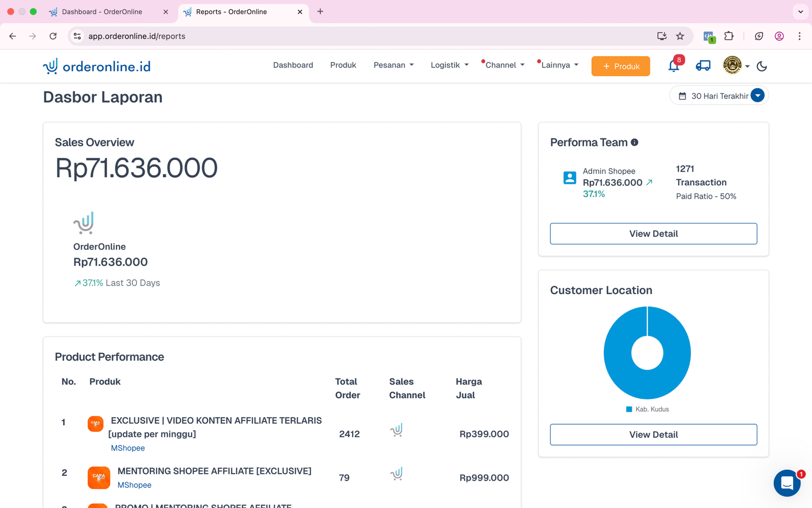
Task: Click the orange Produk button
Action: coord(620,66)
